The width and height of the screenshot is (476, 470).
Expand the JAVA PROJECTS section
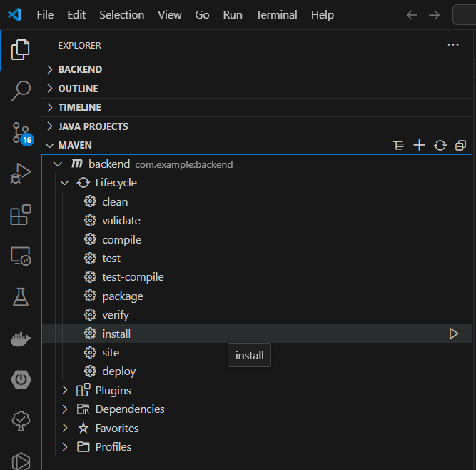pyautogui.click(x=257, y=126)
